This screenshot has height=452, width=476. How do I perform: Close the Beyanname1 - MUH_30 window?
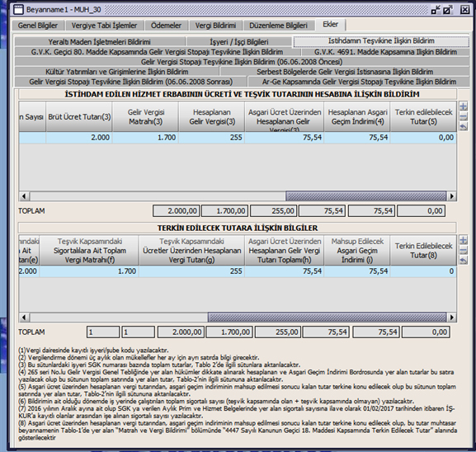464,10
